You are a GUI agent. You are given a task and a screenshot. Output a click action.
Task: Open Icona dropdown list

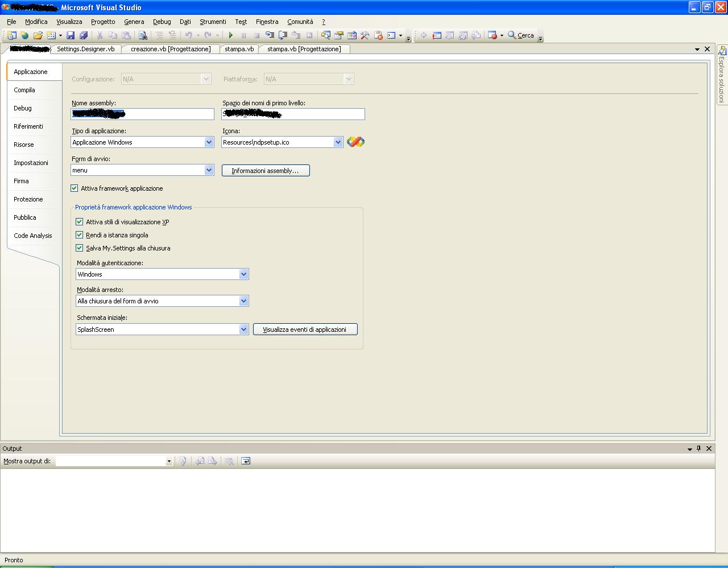[x=338, y=142]
